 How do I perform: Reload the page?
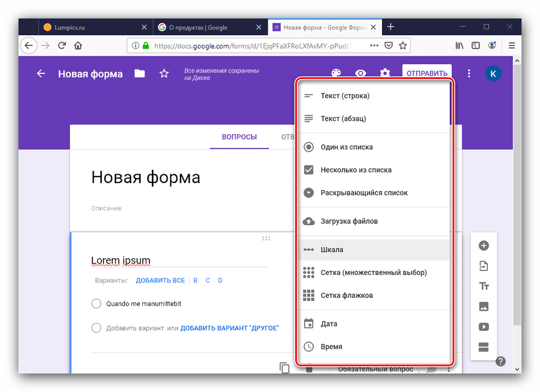(62, 45)
